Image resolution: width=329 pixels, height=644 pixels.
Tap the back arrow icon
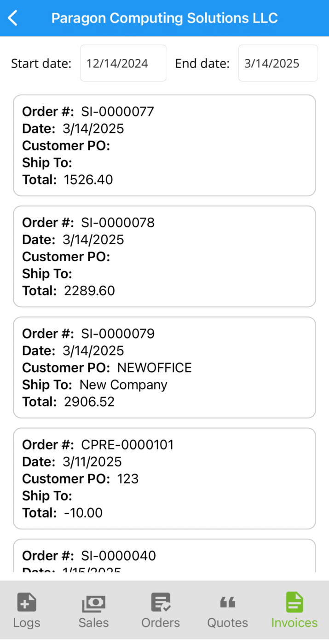(13, 18)
